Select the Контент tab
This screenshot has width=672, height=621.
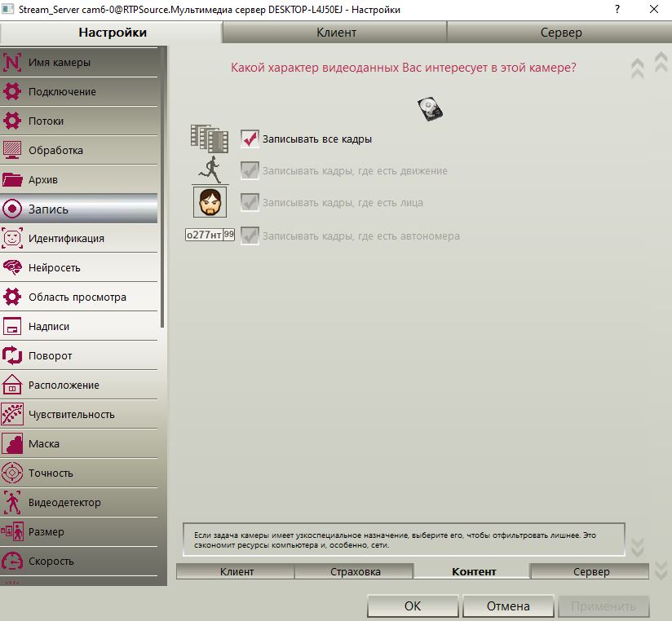click(x=473, y=571)
